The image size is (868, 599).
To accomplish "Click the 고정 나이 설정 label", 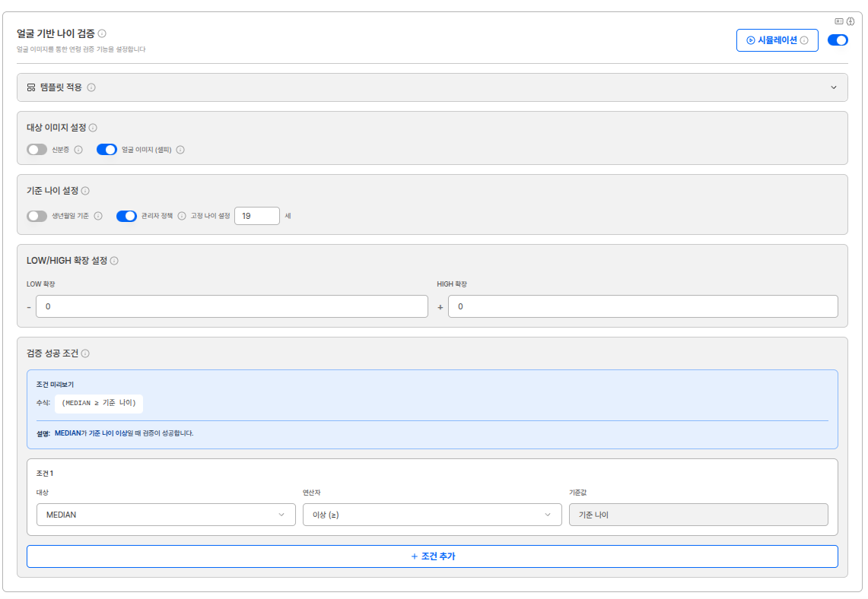I will (211, 216).
